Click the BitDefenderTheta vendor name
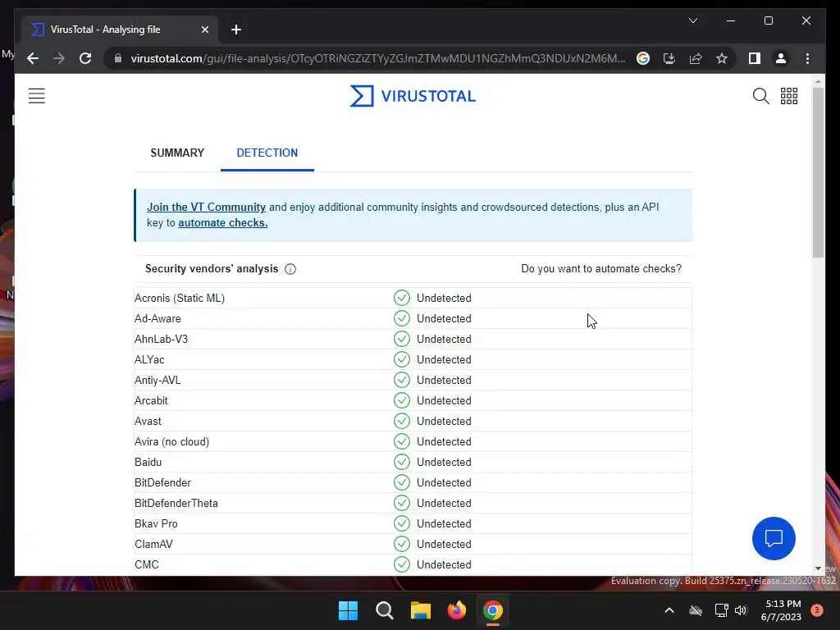This screenshot has width=840, height=630. click(176, 504)
